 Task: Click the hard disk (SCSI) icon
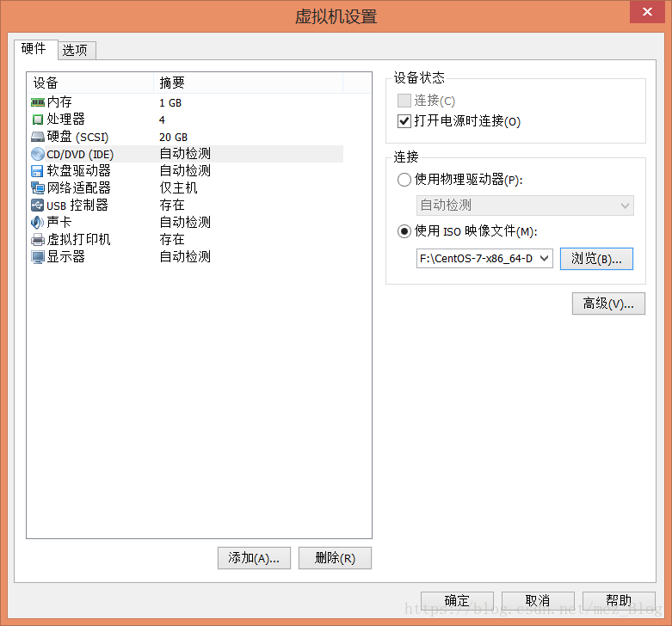pyautogui.click(x=38, y=137)
